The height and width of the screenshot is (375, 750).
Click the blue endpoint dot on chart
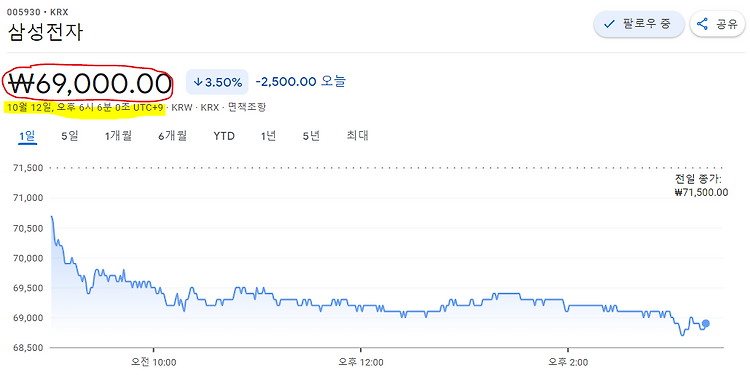click(706, 323)
